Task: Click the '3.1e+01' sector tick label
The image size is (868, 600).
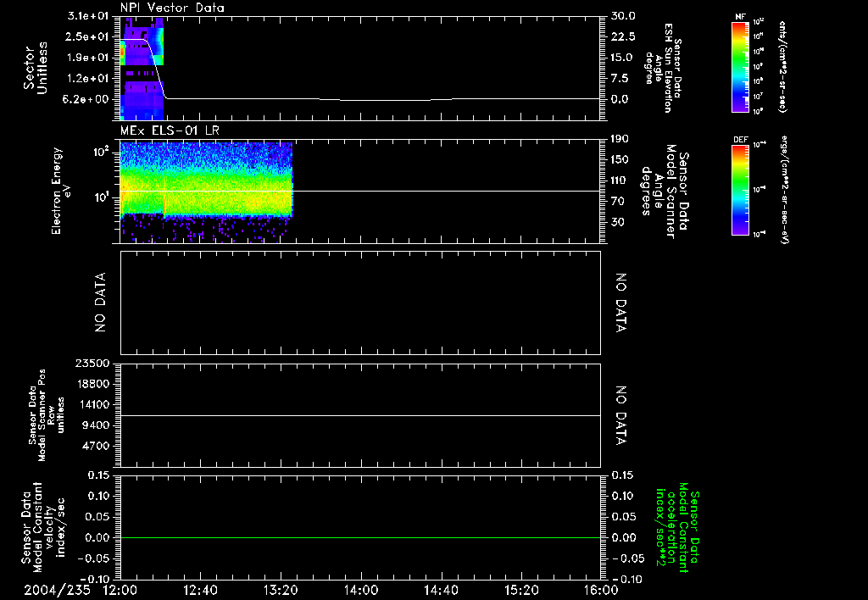Action: [x=88, y=16]
